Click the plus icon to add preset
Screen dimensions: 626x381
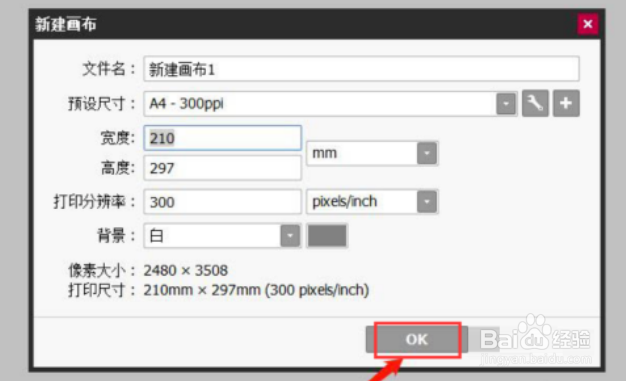click(x=566, y=103)
